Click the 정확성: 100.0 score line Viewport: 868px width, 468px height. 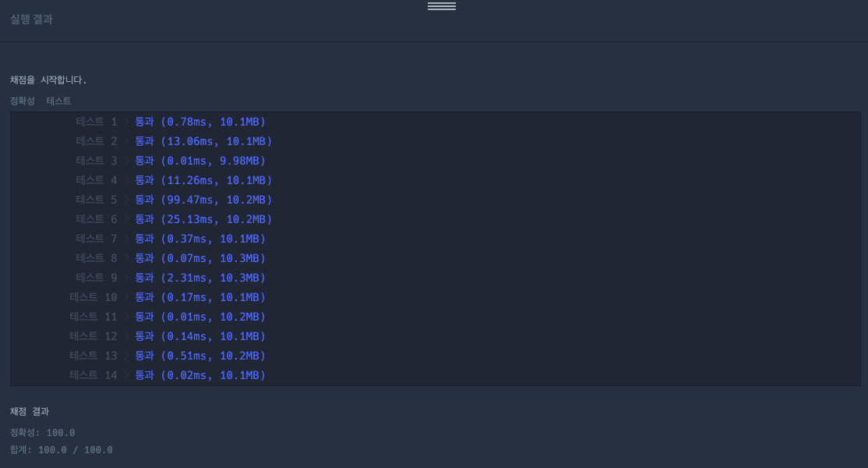pos(43,433)
